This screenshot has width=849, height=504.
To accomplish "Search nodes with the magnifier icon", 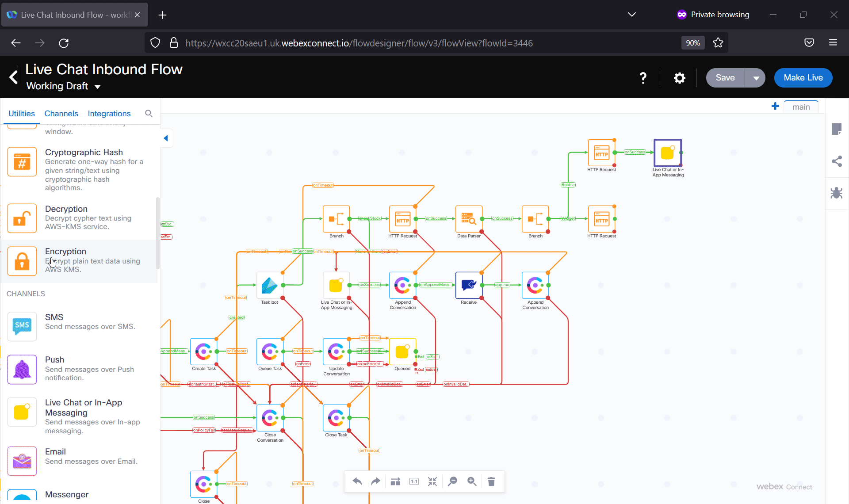I will [149, 114].
